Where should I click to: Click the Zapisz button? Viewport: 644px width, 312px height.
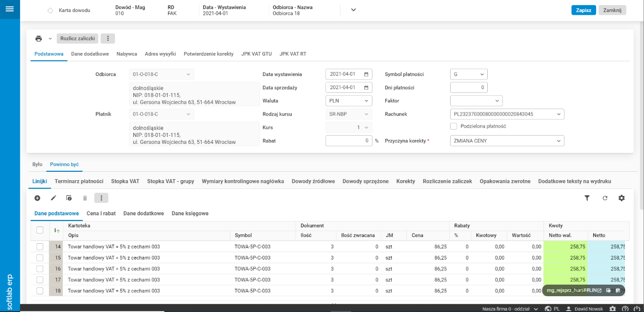(584, 10)
